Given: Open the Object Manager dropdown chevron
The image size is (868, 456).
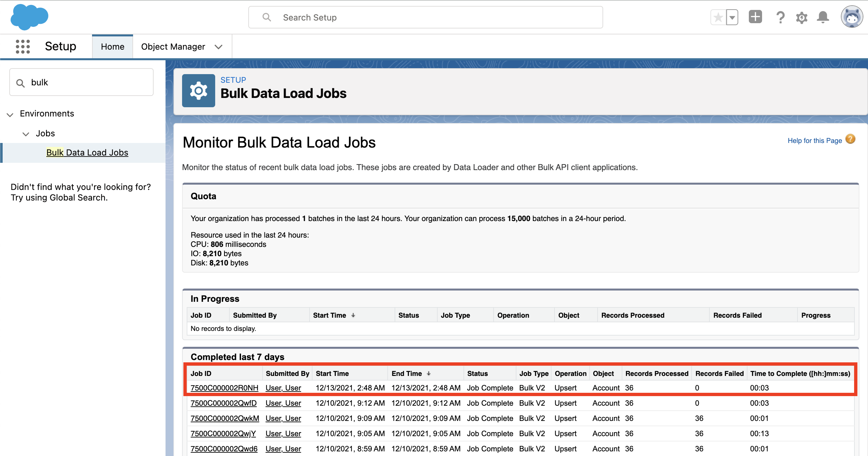Looking at the screenshot, I should (218, 47).
